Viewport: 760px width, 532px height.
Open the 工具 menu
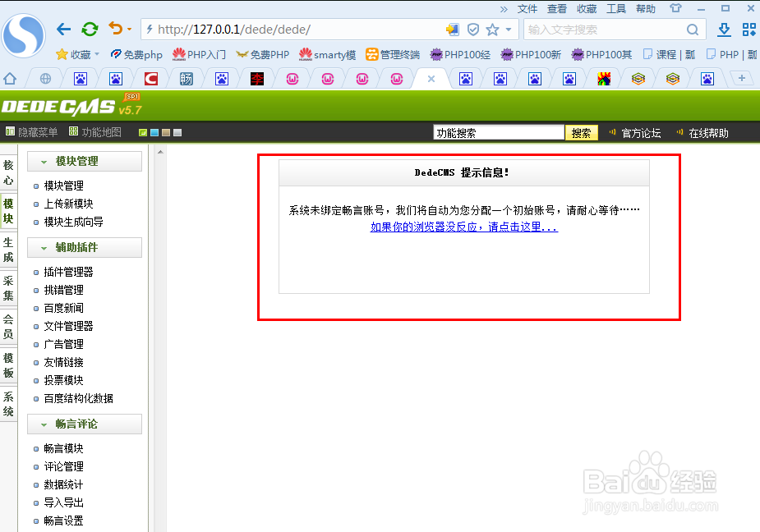616,9
